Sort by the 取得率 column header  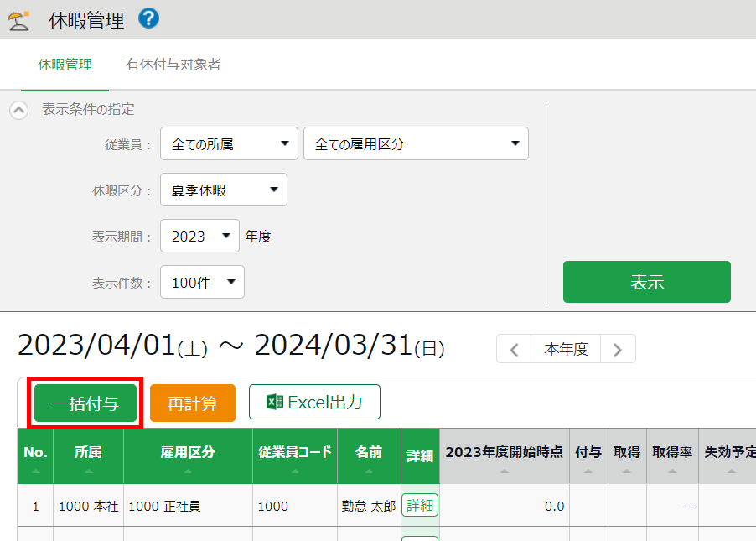tap(672, 456)
